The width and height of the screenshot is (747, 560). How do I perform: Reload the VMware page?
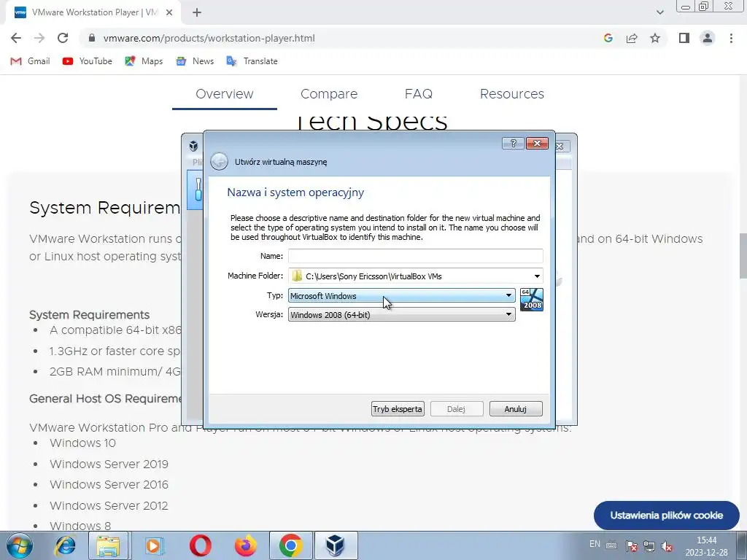click(63, 38)
